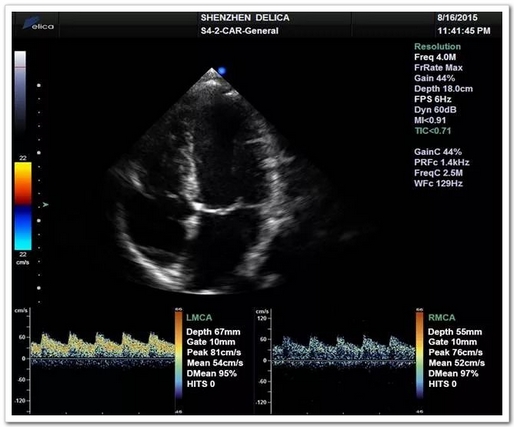Select the RMCA label
Image resolution: width=514 pixels, height=427 pixels.
[442, 318]
